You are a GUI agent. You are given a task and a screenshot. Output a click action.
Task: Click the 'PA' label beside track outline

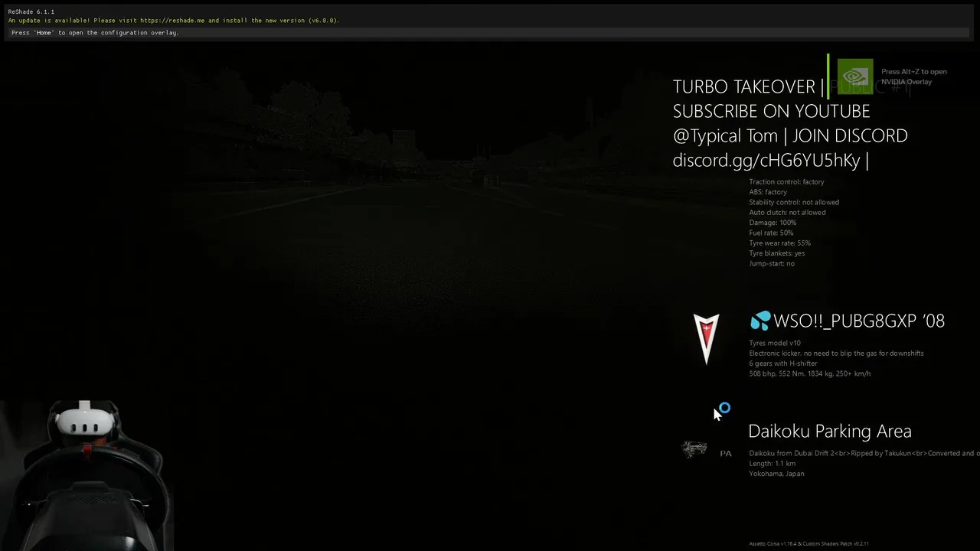[726, 454]
